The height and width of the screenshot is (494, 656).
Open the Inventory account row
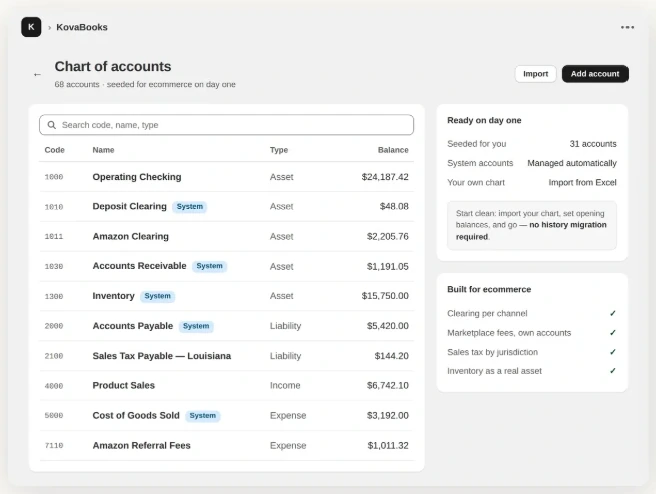(226, 296)
